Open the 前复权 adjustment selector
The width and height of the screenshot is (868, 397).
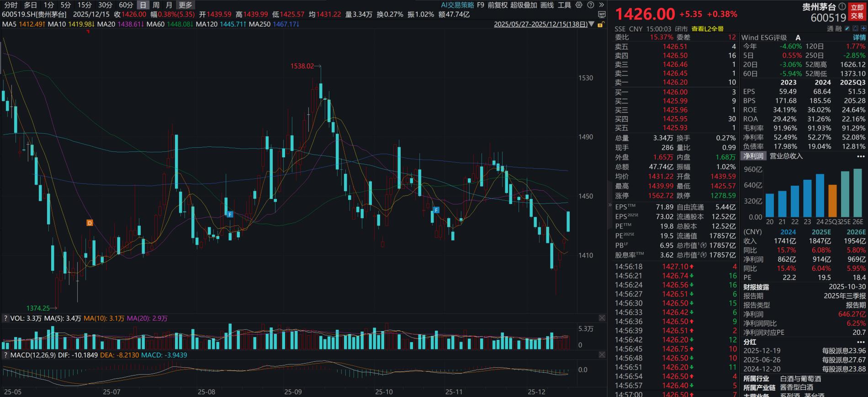(x=497, y=5)
